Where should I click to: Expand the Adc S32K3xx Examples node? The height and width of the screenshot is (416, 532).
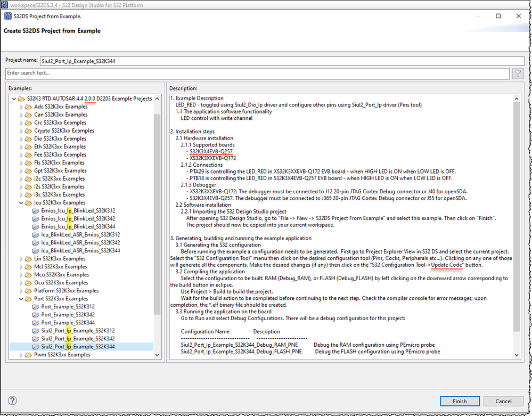[22, 107]
